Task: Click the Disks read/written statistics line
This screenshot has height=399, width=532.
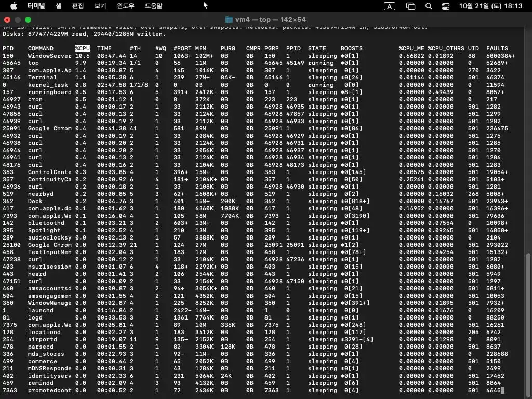Action: click(x=84, y=34)
